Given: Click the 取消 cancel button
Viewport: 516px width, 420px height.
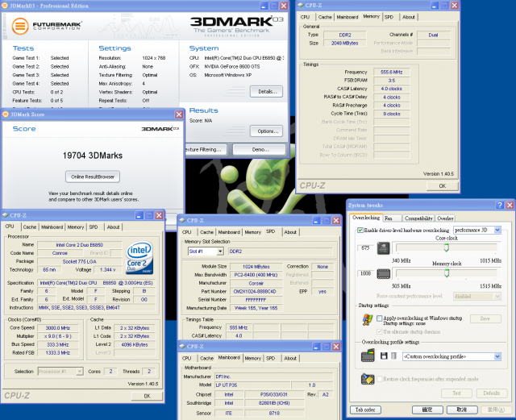Looking at the screenshot, I should tap(462, 410).
